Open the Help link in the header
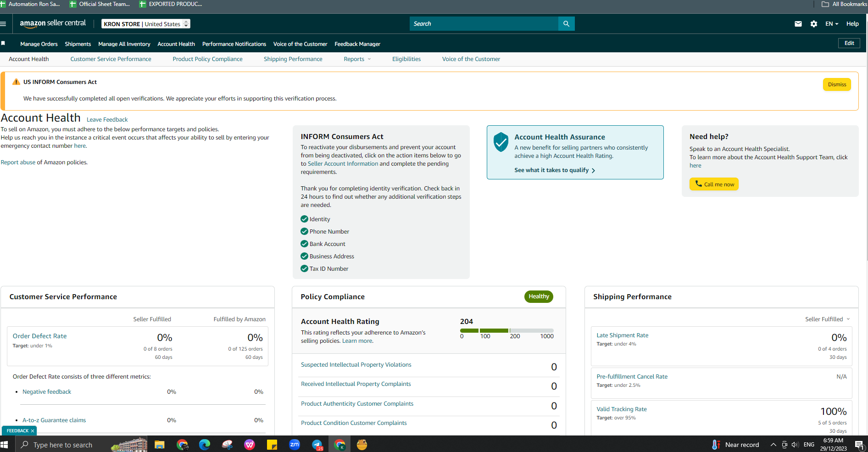 pyautogui.click(x=852, y=24)
